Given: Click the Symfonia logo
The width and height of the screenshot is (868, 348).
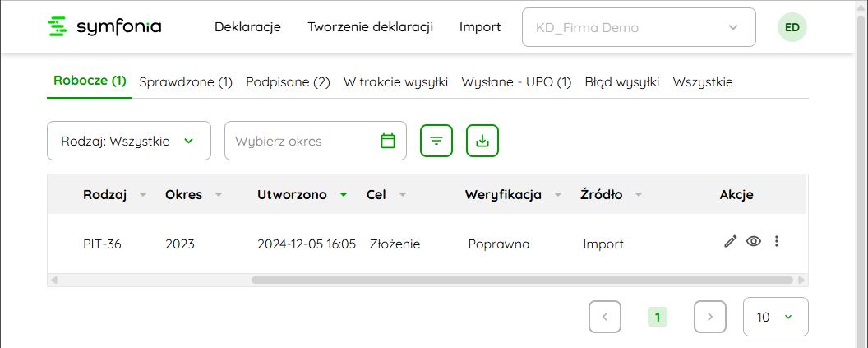Looking at the screenshot, I should pos(105,26).
